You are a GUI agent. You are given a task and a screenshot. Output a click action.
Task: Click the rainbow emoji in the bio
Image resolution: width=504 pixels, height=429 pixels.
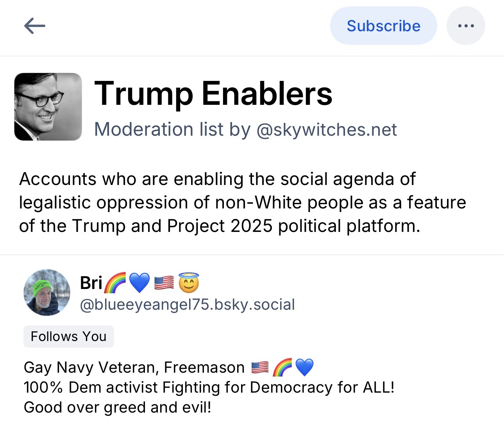click(x=282, y=367)
